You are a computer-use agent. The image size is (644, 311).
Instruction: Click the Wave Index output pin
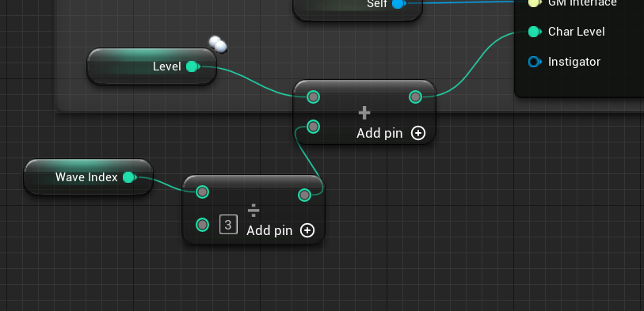[x=129, y=177]
